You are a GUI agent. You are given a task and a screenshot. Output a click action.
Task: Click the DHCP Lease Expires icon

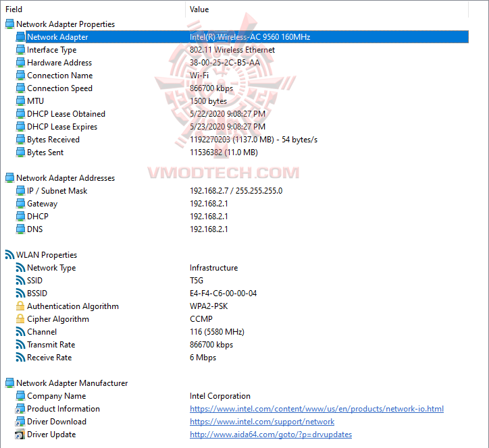(x=20, y=126)
